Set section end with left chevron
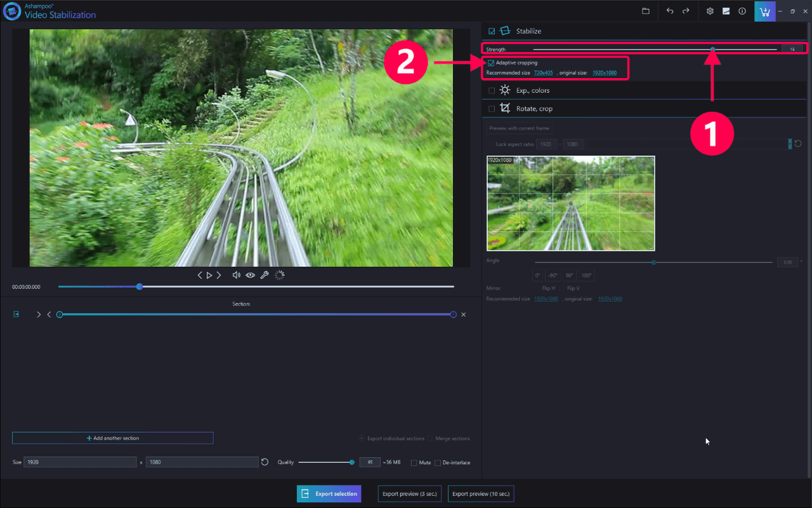Image resolution: width=812 pixels, height=508 pixels. click(49, 314)
